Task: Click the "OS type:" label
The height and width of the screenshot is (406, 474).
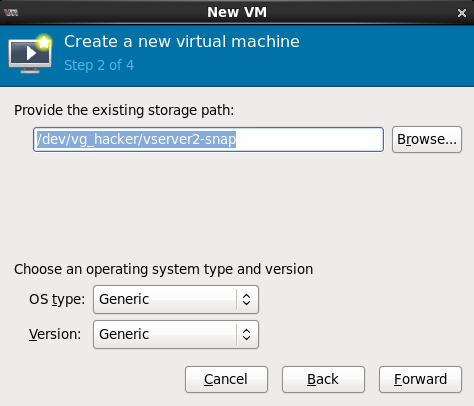Action: (x=57, y=299)
